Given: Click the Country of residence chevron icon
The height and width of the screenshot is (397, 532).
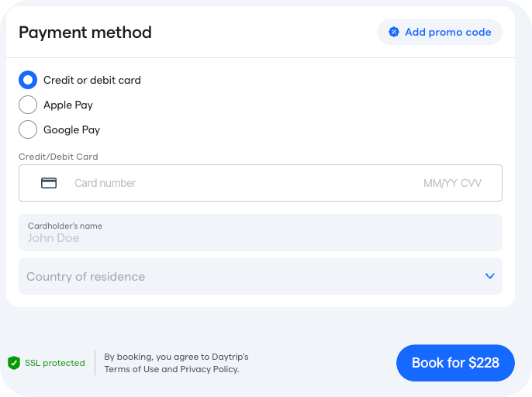Looking at the screenshot, I should (x=489, y=276).
